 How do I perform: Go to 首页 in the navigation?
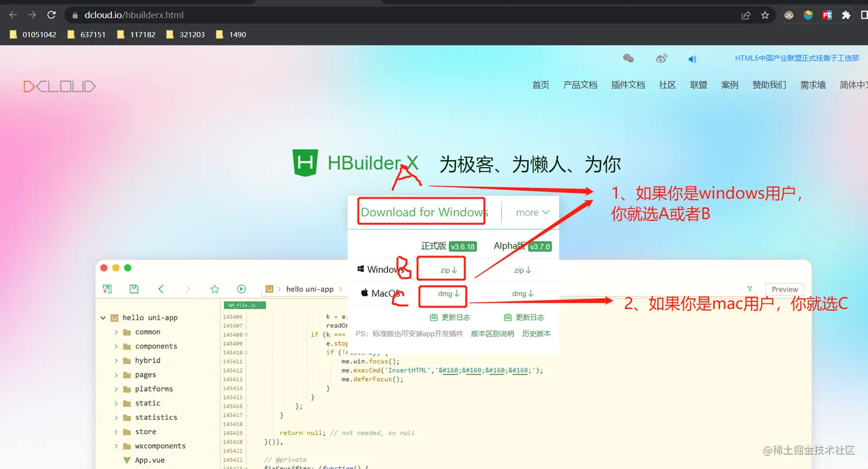[541, 85]
